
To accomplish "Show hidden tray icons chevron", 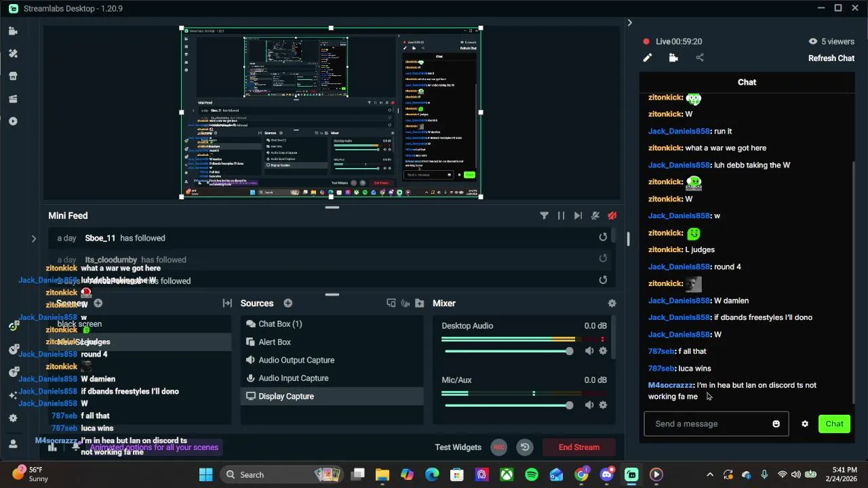I will pos(710,475).
